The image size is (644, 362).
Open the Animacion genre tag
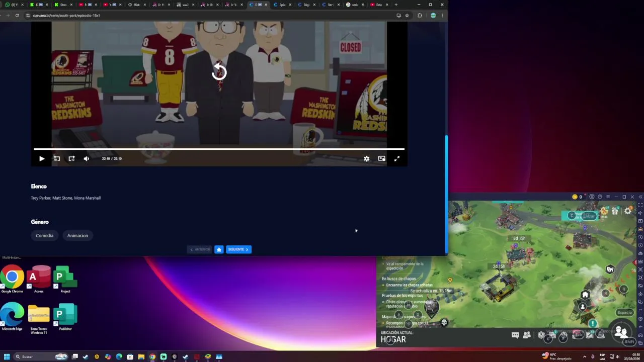77,235
